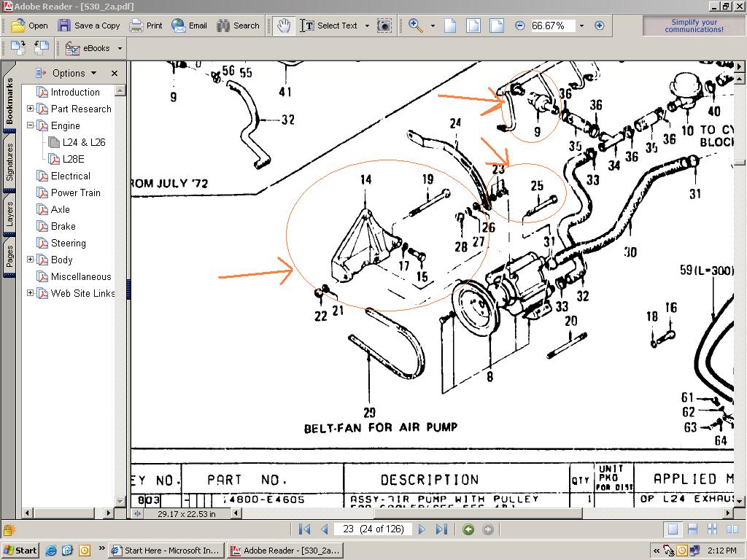Select the Hand tool
Viewport: 747px width, 560px height.
coord(284,26)
